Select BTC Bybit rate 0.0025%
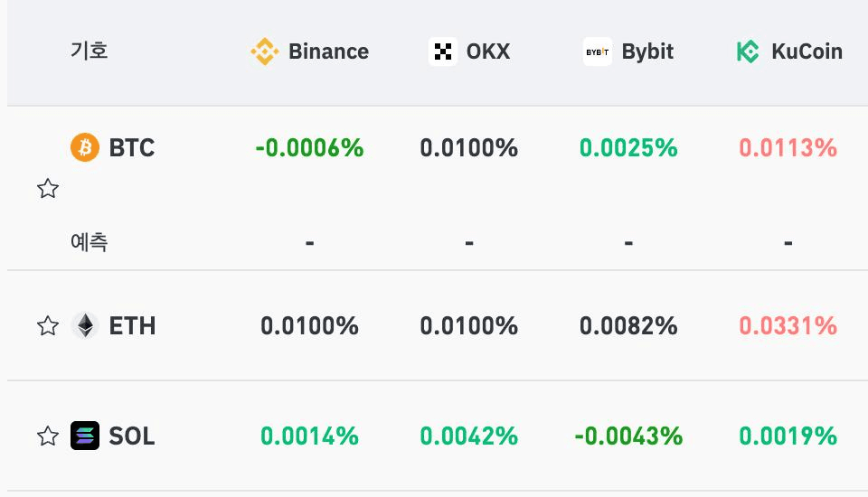This screenshot has height=497, width=868. point(628,148)
